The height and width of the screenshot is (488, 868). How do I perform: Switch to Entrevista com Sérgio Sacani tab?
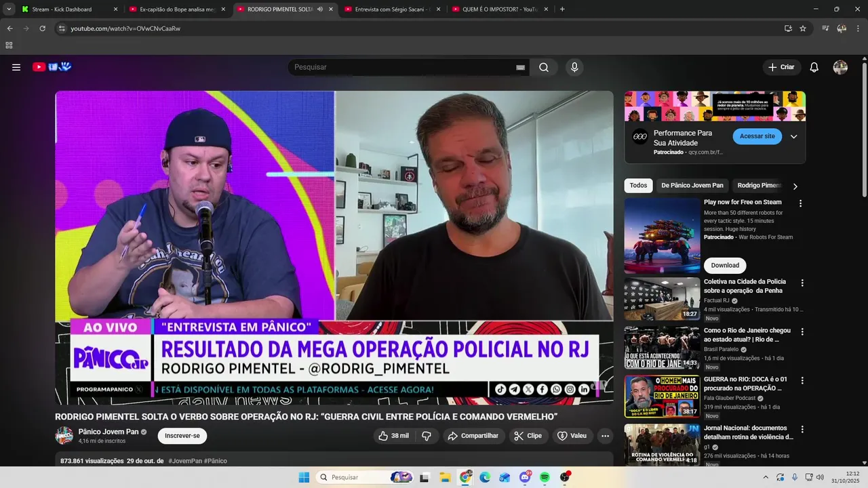pos(392,9)
